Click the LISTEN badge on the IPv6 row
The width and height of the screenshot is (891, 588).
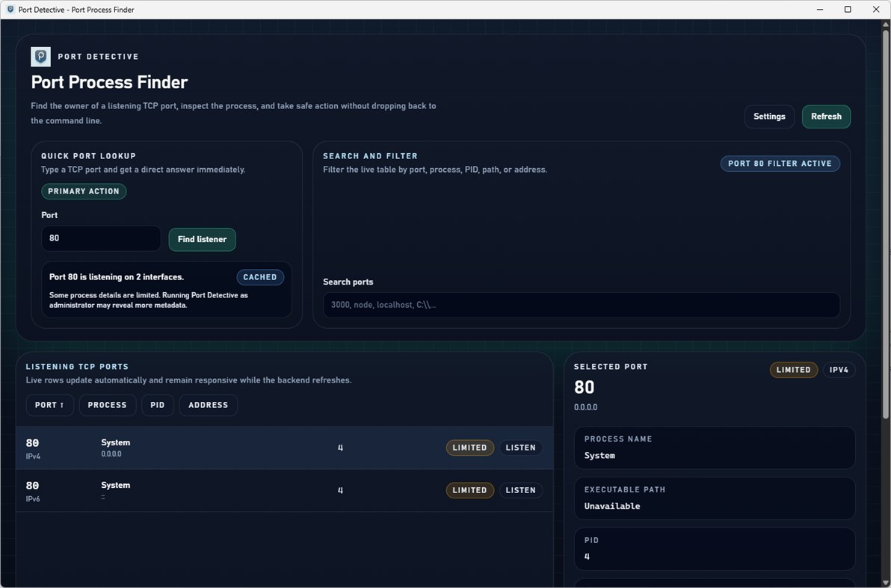tap(520, 490)
